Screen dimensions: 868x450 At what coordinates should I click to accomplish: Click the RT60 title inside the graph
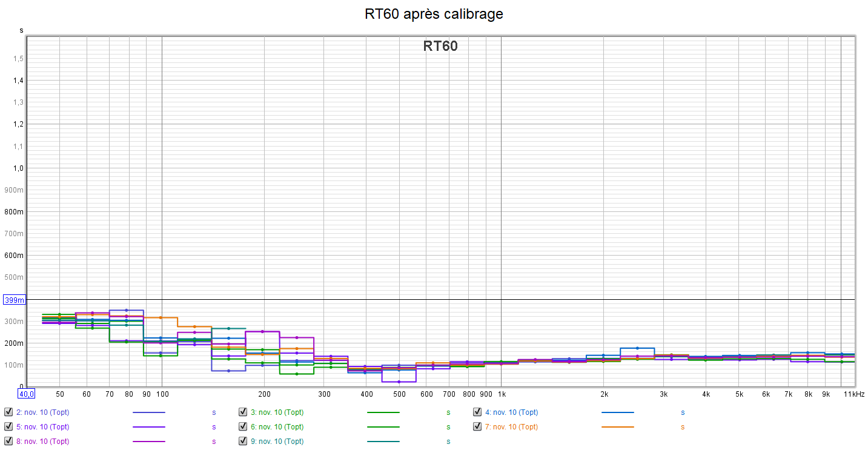[440, 46]
